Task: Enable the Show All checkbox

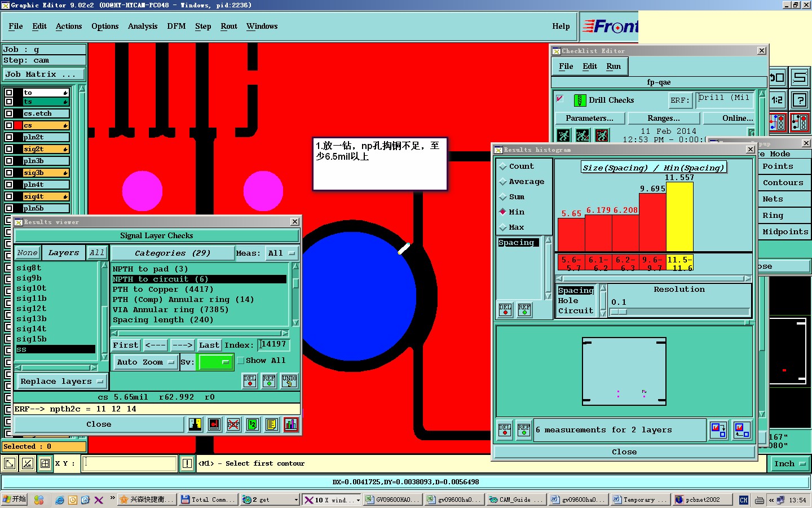Action: (x=241, y=361)
